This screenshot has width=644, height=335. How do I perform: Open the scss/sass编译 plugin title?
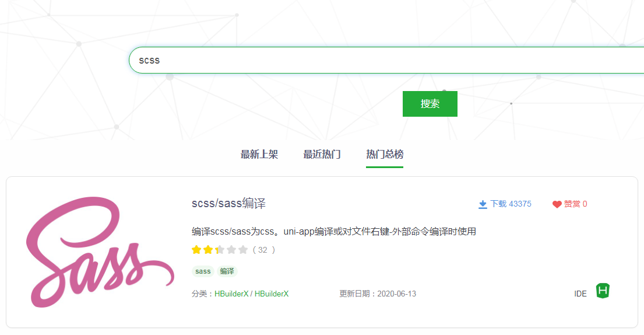pos(228,204)
